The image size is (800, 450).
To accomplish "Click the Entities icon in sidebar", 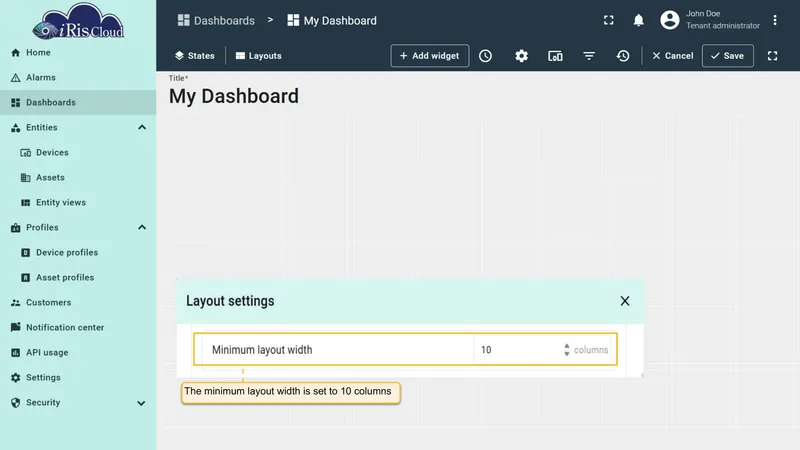I will coord(15,128).
